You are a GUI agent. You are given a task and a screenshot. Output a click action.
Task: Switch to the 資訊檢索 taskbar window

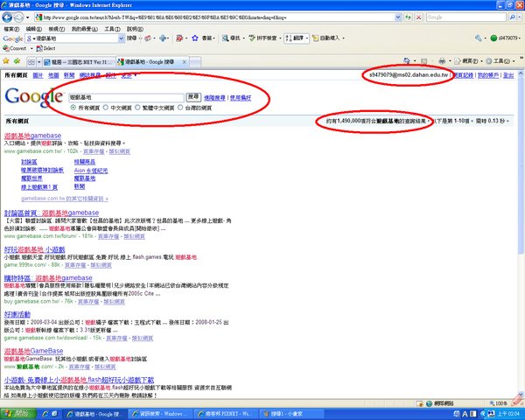coord(162,414)
